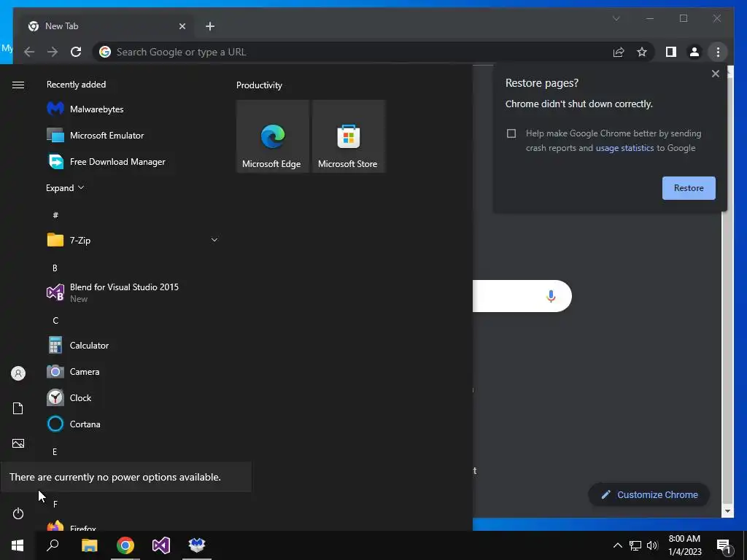
Task: Open the user account icon in Start
Action: click(x=18, y=373)
